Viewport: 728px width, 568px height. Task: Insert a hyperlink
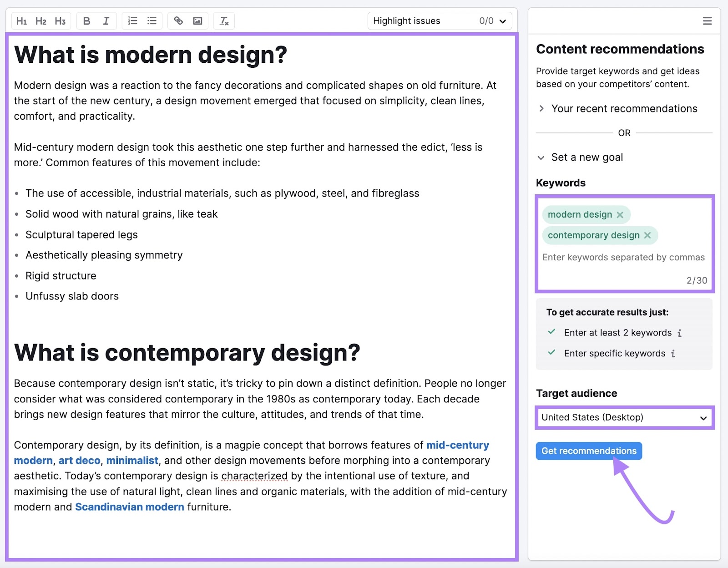178,21
